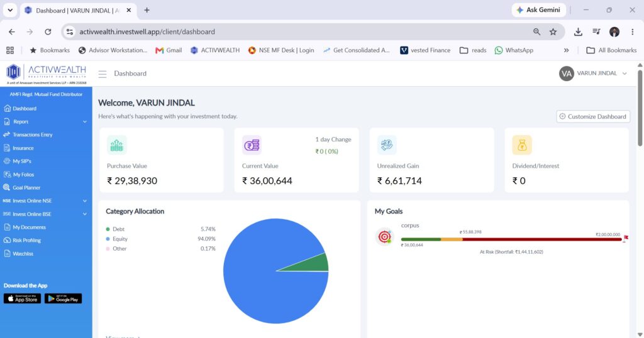The image size is (644, 338).
Task: Open Google Play store badge
Action: (64, 298)
